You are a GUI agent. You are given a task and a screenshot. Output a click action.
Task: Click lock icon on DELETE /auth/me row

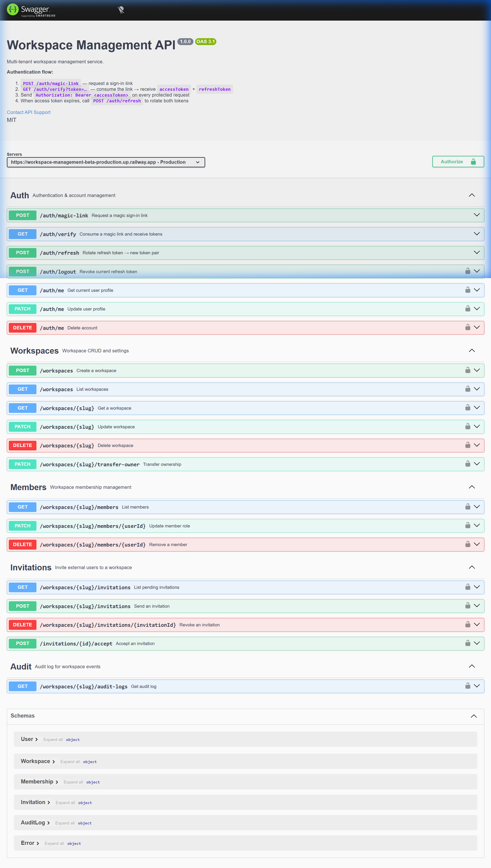coord(468,327)
